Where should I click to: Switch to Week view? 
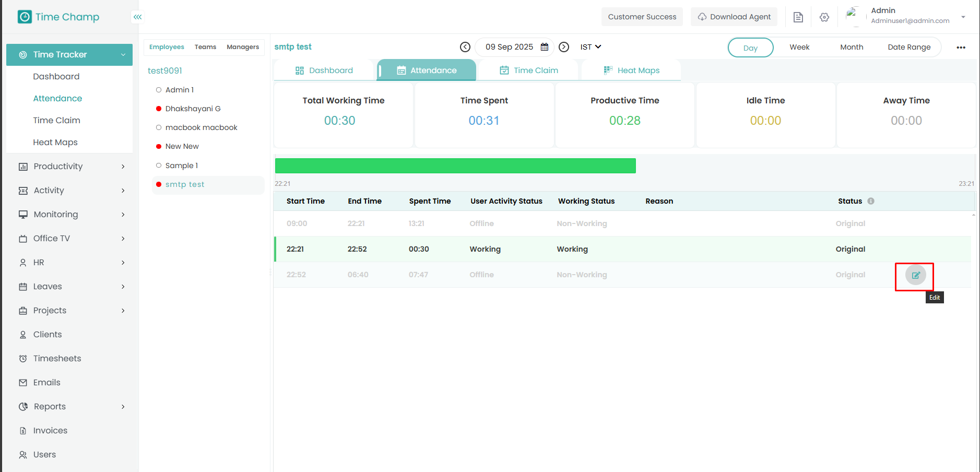799,47
